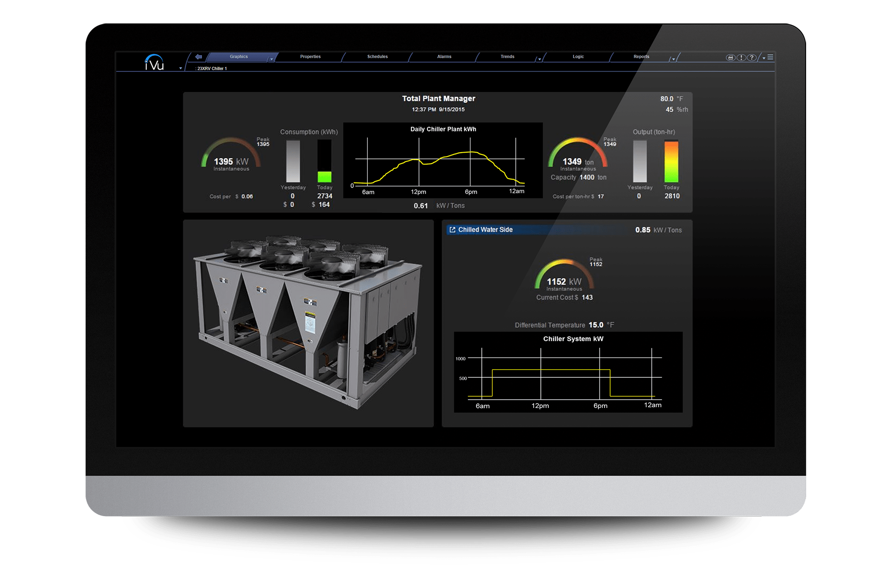The image size is (882, 588).
Task: Go to the Reports tab
Action: coord(641,57)
